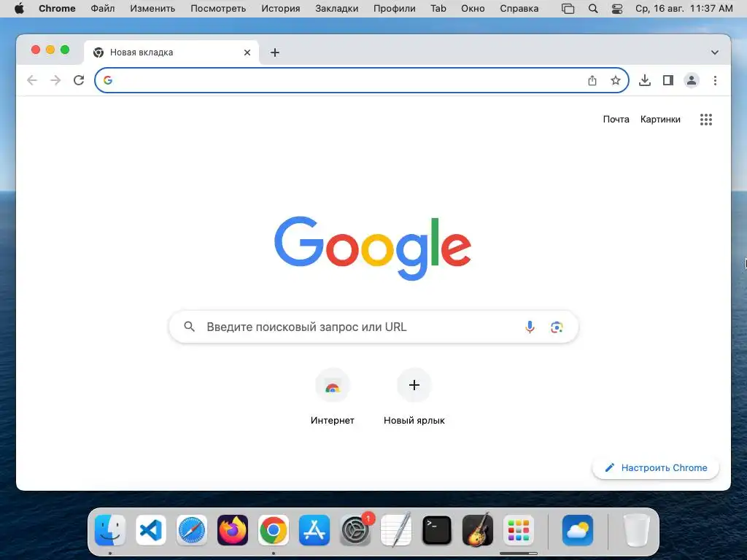Open the profile avatar menu
This screenshot has width=747, height=560.
pyautogui.click(x=692, y=80)
